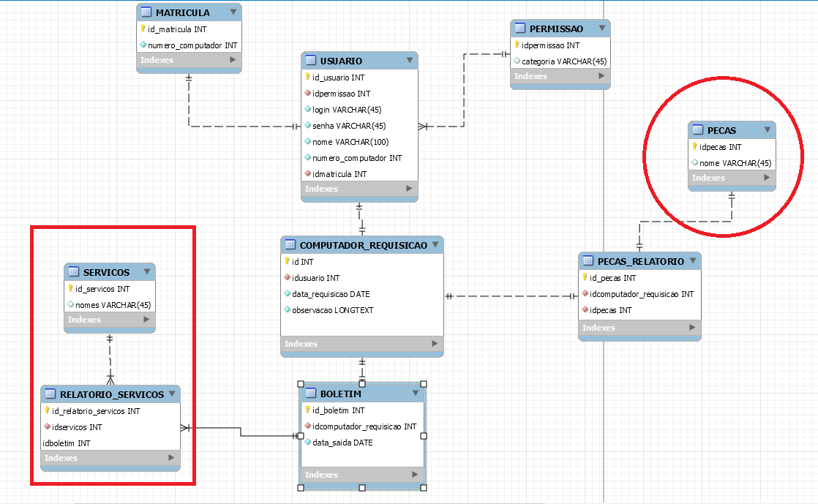Expand Indexes in RELATORIO_SERVICOS table
This screenshot has height=504, width=818.
click(x=171, y=458)
